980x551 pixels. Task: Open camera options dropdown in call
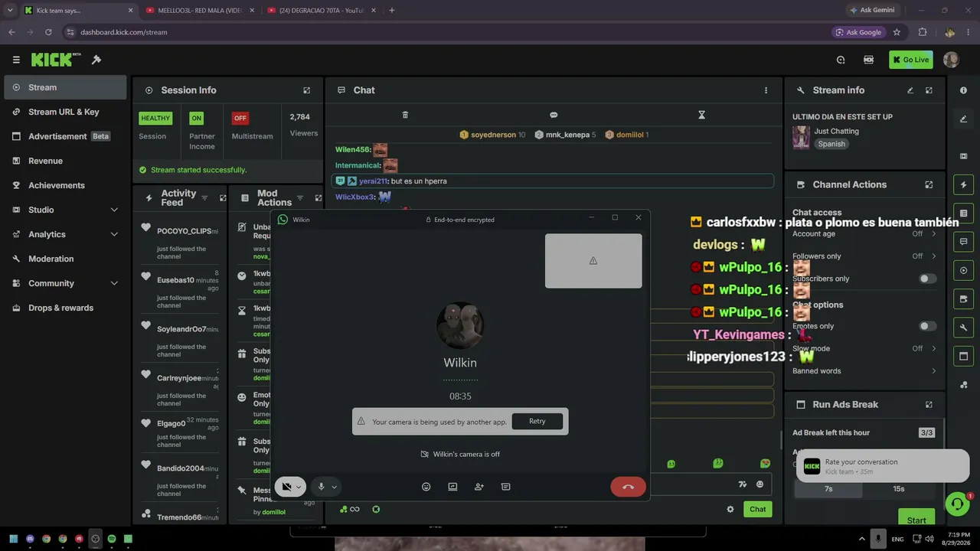[x=299, y=487]
